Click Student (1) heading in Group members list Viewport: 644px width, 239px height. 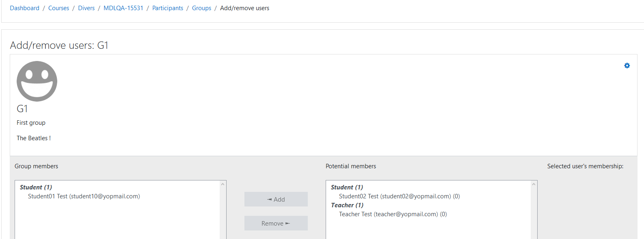(x=36, y=187)
